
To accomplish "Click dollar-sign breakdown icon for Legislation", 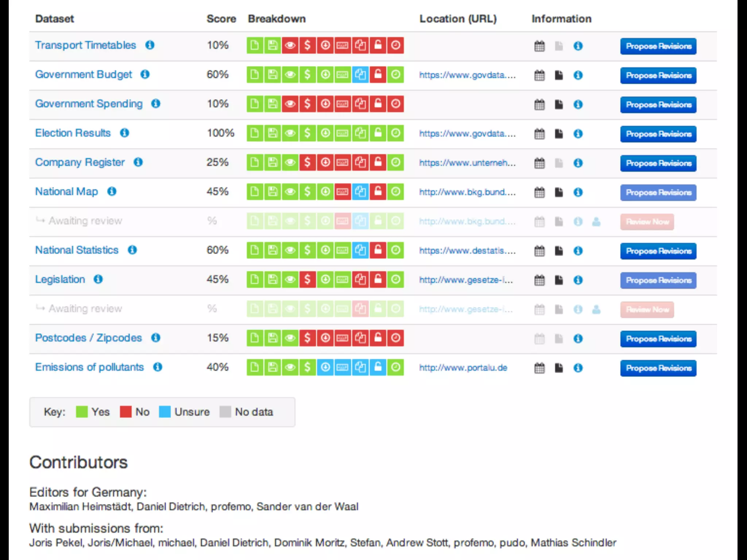I will pyautogui.click(x=307, y=280).
